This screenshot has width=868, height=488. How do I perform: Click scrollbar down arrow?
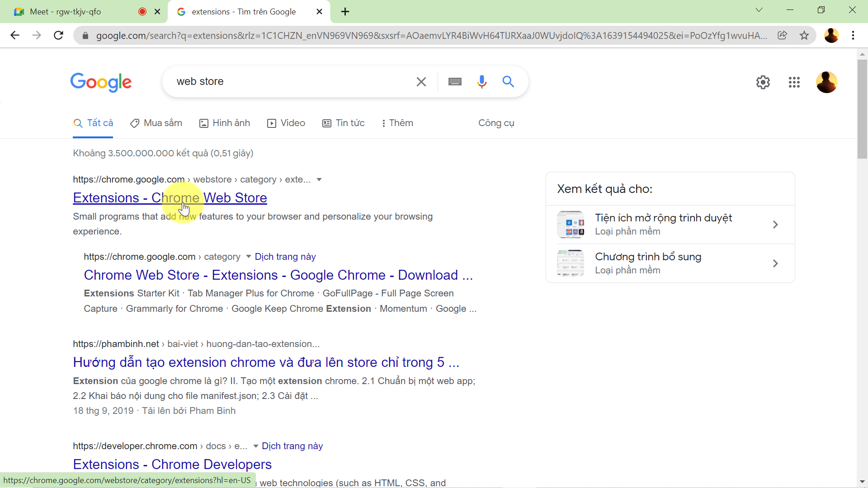[x=862, y=482]
